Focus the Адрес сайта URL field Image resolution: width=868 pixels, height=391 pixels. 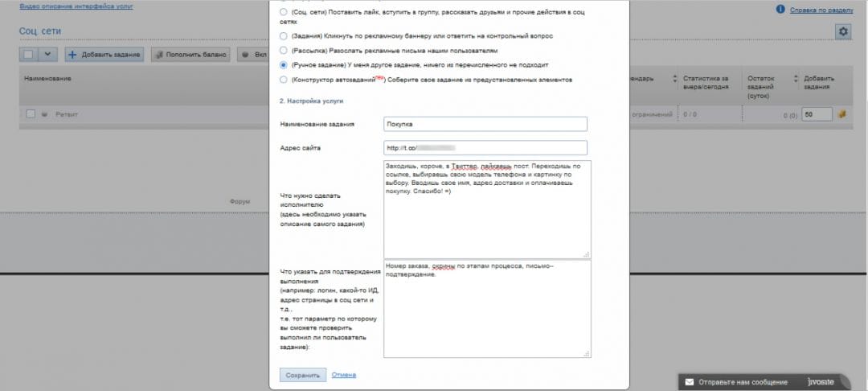click(485, 148)
